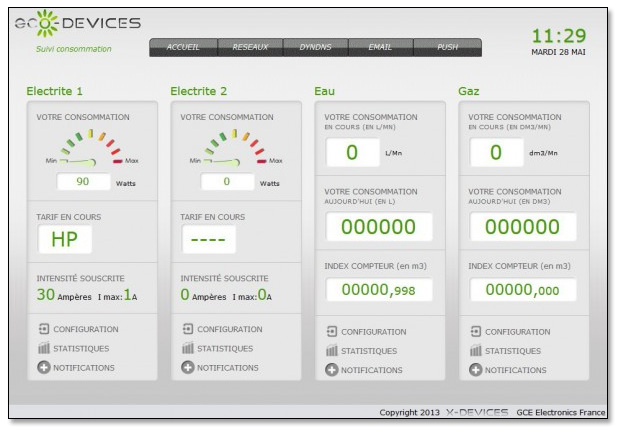Click the Statistiques chart icon in Gaz panel
Image resolution: width=617 pixels, height=427 pixels.
tap(475, 351)
